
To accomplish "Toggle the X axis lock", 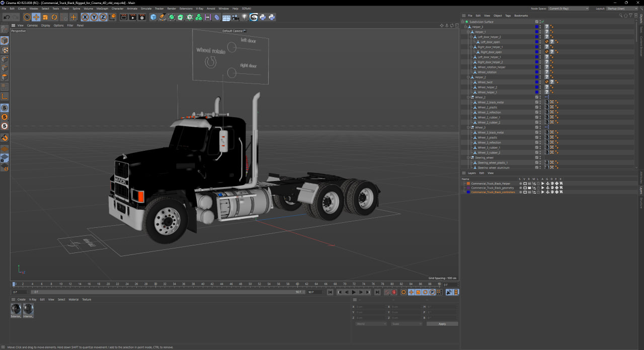I will (86, 17).
